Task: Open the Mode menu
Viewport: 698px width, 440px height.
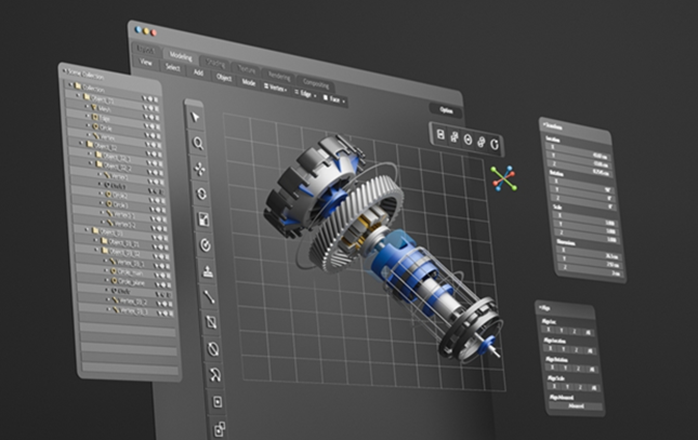Action: pos(248,83)
